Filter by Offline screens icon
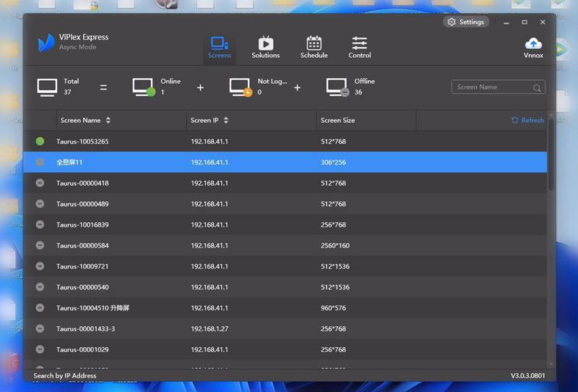 coord(337,87)
